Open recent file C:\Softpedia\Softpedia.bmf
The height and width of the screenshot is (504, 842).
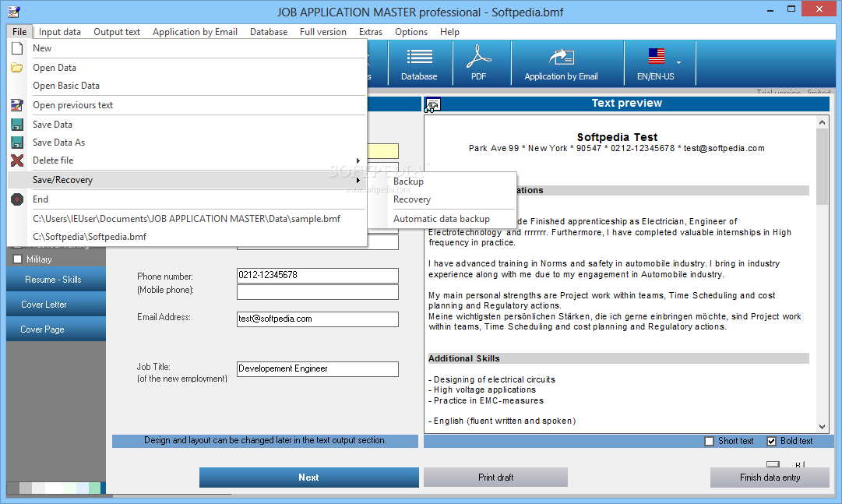pos(188,237)
